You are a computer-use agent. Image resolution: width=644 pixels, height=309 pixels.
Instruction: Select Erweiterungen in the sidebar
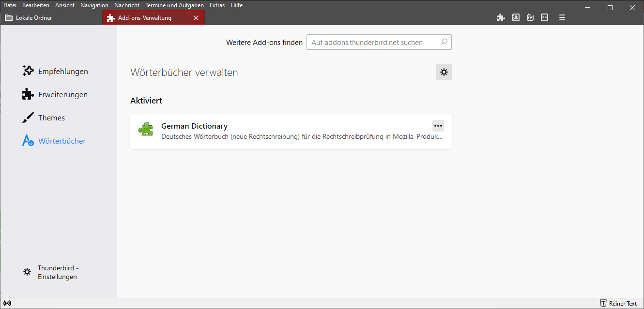pos(63,95)
